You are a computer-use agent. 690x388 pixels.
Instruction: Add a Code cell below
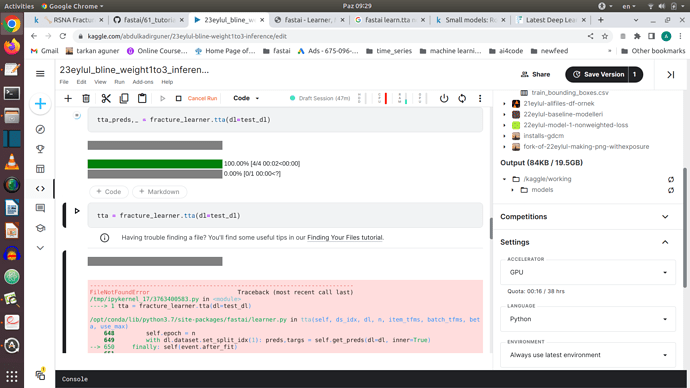coord(109,192)
